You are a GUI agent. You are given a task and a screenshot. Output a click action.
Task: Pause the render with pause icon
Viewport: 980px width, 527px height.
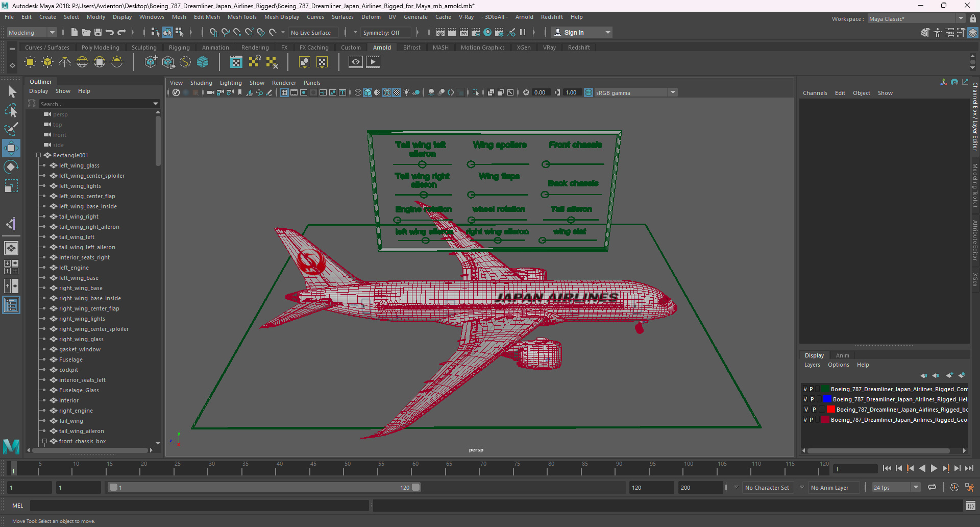pyautogui.click(x=523, y=32)
